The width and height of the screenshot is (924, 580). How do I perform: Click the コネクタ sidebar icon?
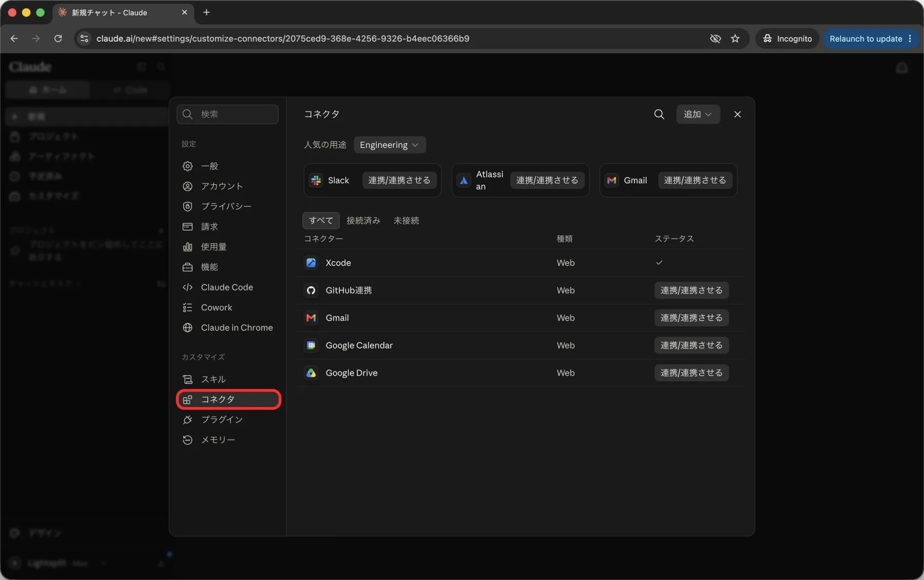(x=187, y=399)
